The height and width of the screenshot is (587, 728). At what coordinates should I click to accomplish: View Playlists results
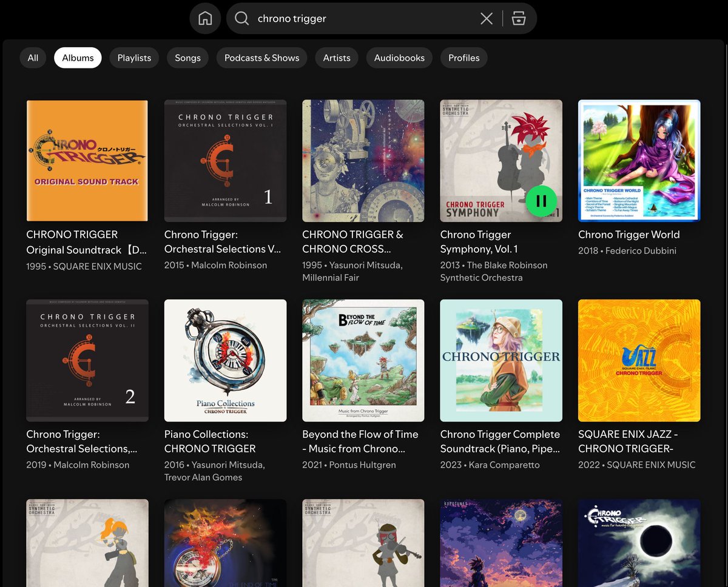(133, 58)
